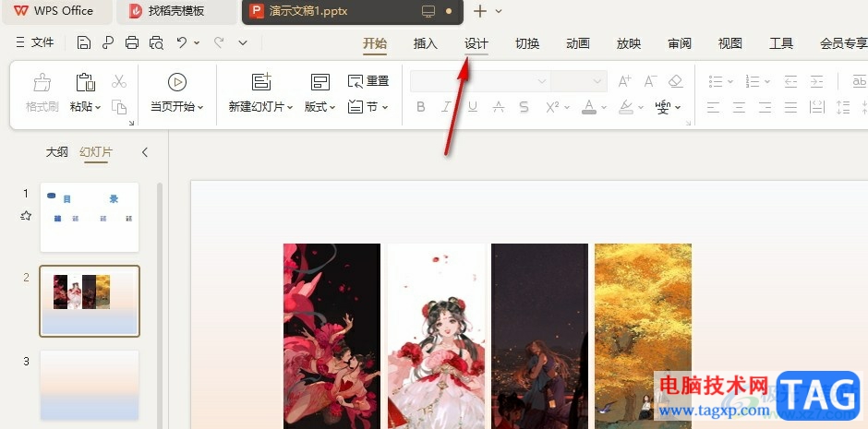The width and height of the screenshot is (868, 429).
Task: Toggle Bold formatting
Action: [421, 107]
